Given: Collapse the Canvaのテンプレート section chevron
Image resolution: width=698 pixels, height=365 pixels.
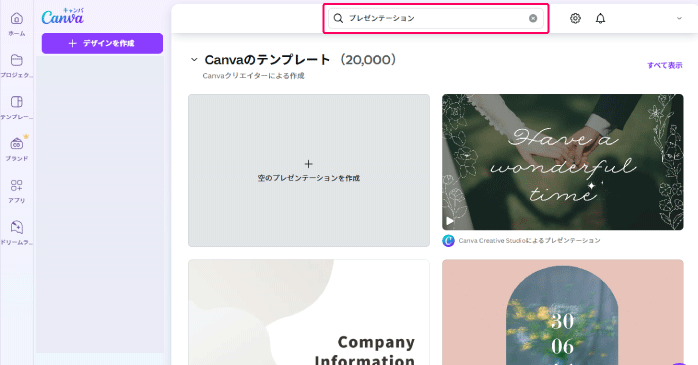Looking at the screenshot, I should [x=194, y=59].
